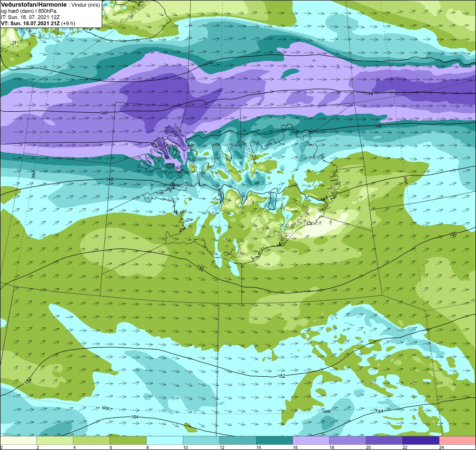Click the '150' contour label south of Iceland

200,269
